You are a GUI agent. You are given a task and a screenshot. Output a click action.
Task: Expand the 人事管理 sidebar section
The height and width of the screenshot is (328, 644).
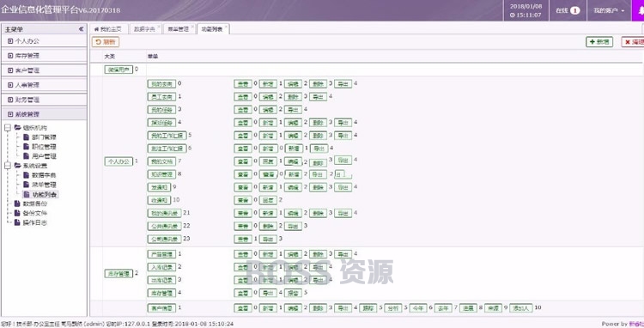pyautogui.click(x=44, y=85)
